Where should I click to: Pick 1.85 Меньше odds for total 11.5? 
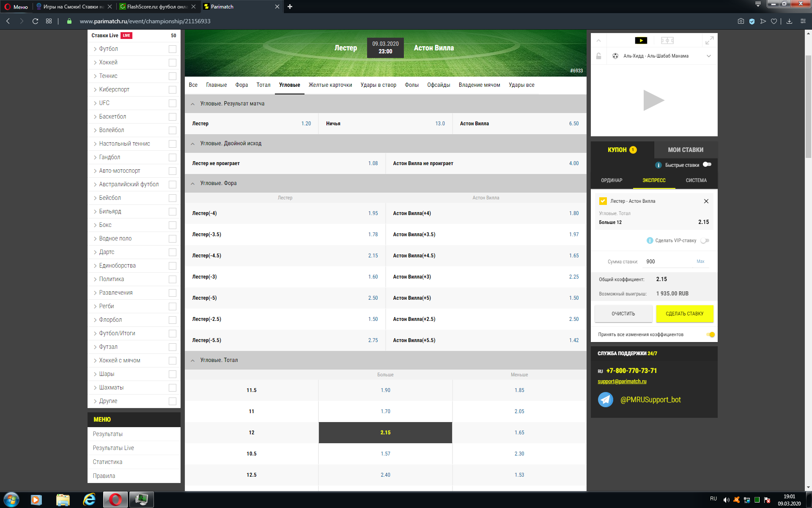pyautogui.click(x=519, y=390)
